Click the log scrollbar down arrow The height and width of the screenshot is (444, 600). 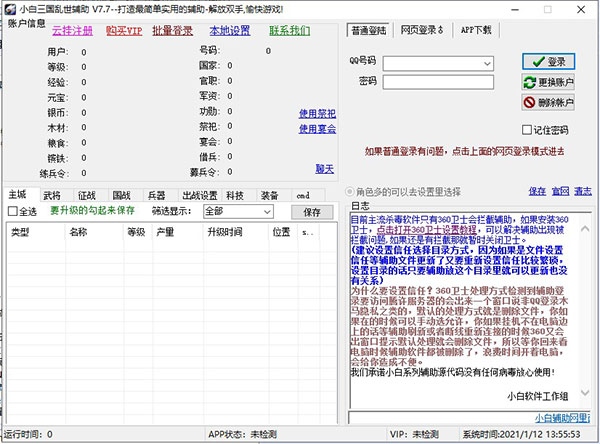click(585, 392)
